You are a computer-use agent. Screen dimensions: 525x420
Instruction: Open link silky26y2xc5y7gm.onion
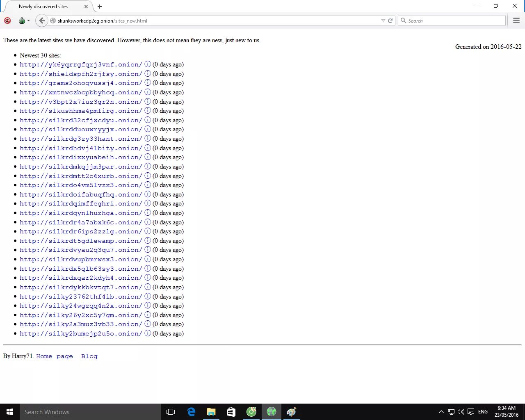(81, 315)
